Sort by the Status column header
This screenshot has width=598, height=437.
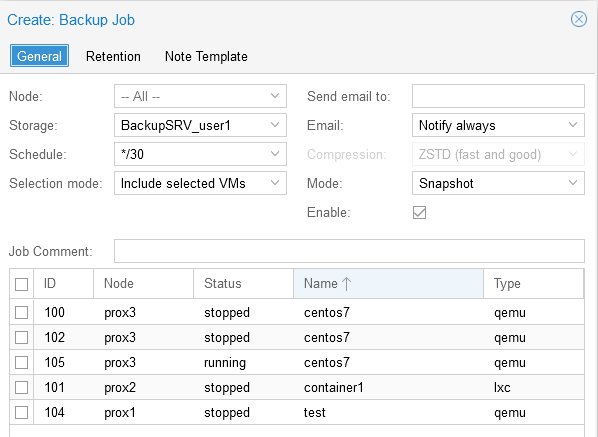click(243, 284)
